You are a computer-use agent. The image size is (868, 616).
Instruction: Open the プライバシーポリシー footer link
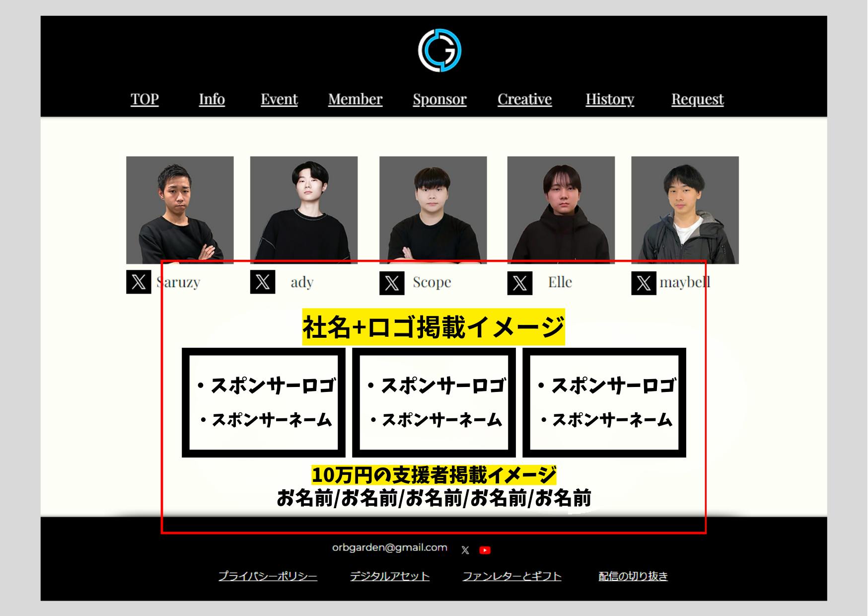tap(268, 576)
